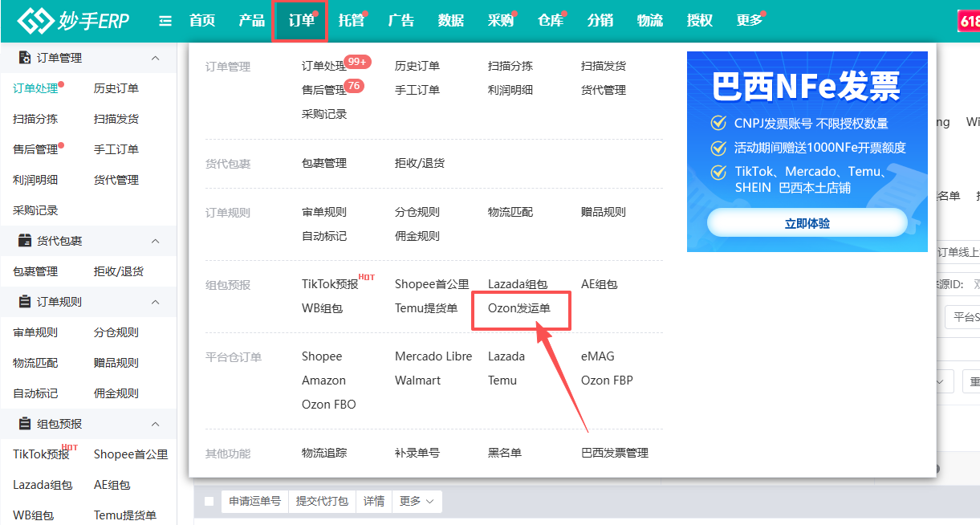Expand the 更多 dropdown in bottom toolbar

(x=417, y=501)
